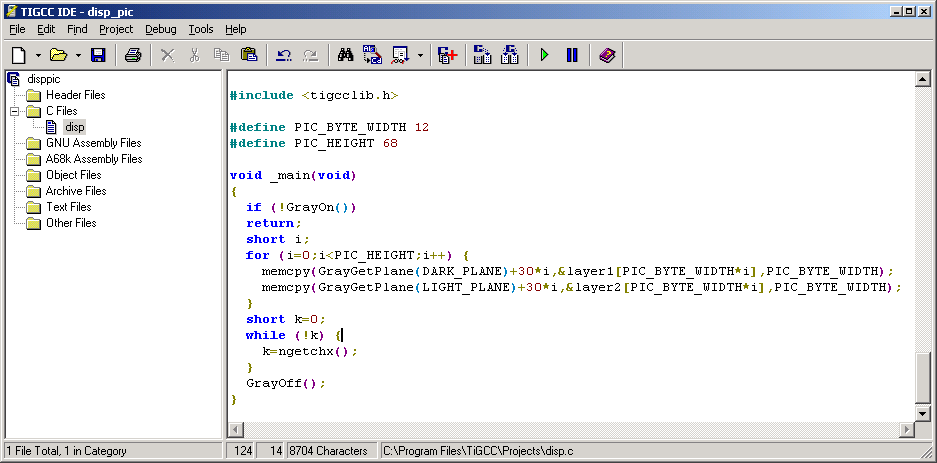
Task: Save the file with the floppy icon
Action: (98, 56)
